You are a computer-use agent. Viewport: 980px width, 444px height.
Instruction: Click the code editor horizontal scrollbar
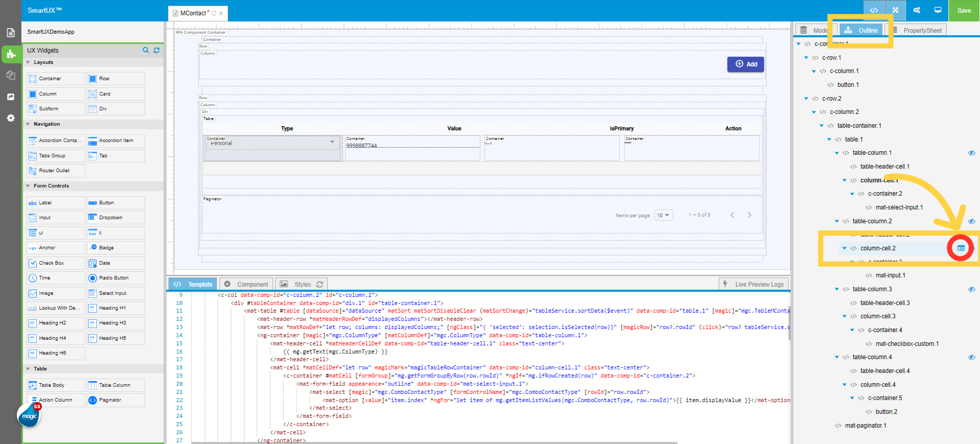point(434,442)
